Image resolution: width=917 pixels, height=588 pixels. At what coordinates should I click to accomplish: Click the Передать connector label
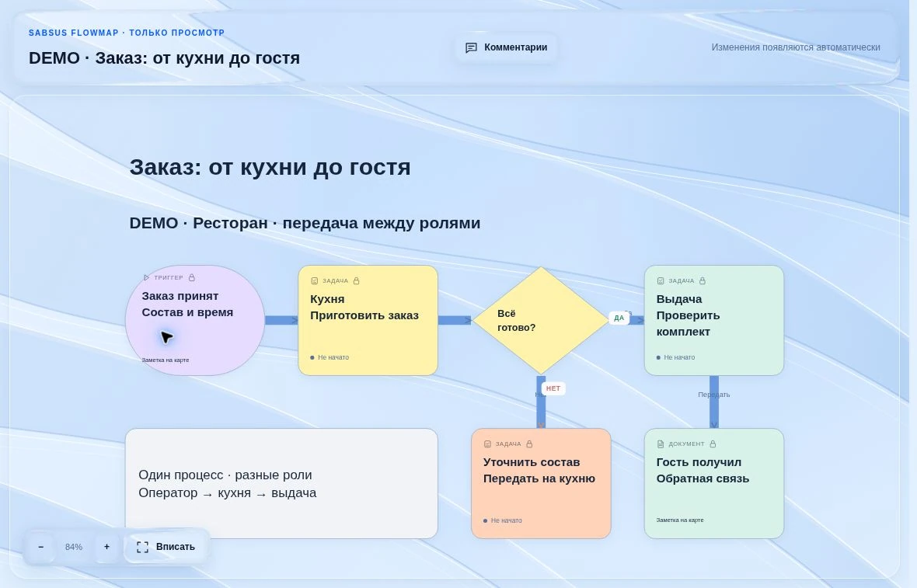pyautogui.click(x=714, y=395)
